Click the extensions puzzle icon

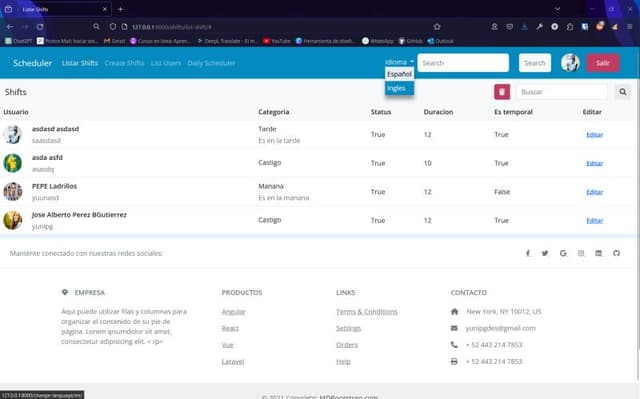pos(570,27)
